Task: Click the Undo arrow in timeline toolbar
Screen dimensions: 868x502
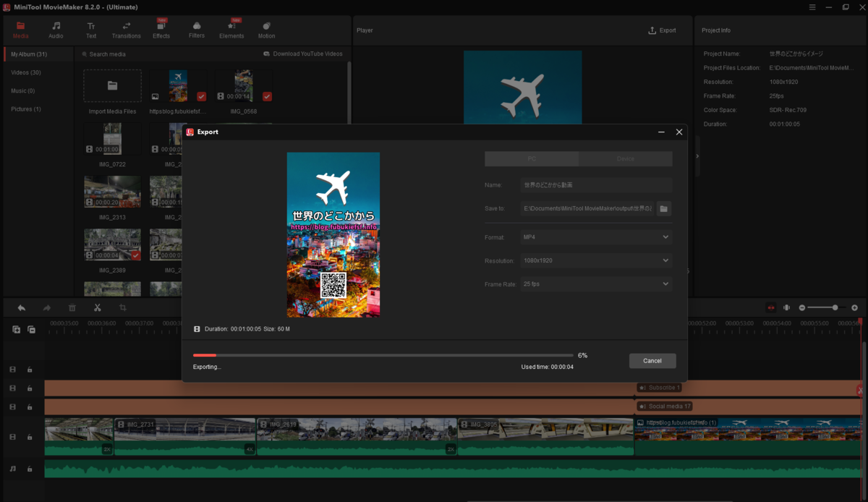Action: click(22, 307)
